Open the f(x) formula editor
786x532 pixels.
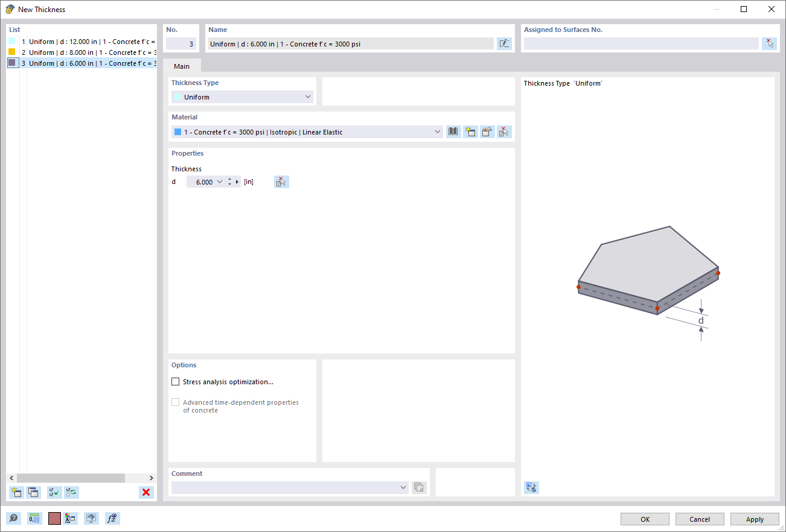[x=112, y=518]
